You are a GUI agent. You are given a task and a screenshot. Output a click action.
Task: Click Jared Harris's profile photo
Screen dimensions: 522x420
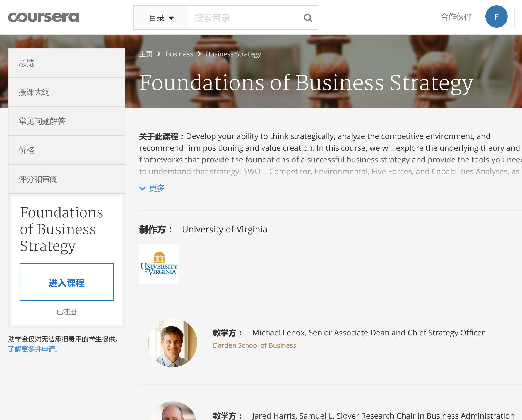point(173,411)
